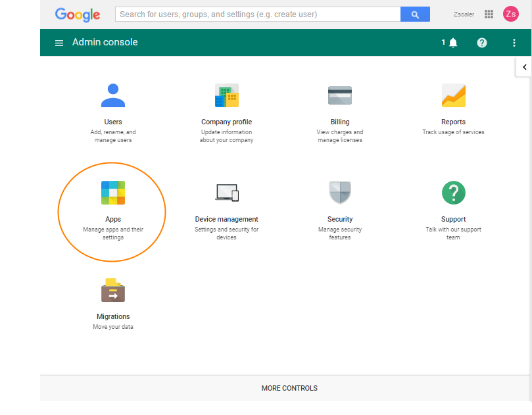The image size is (532, 415).
Task: Focus the users and settings search field
Action: [x=258, y=14]
